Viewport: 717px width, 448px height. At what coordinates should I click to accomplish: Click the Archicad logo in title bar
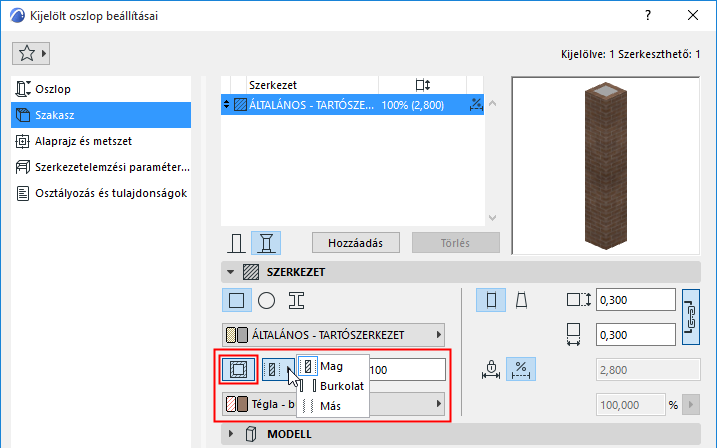coord(17,16)
